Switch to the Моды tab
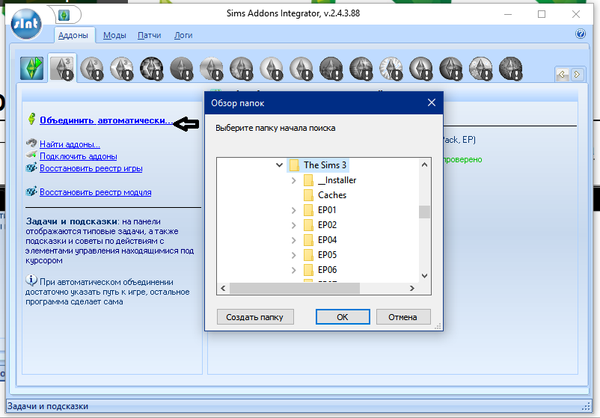 pyautogui.click(x=114, y=36)
